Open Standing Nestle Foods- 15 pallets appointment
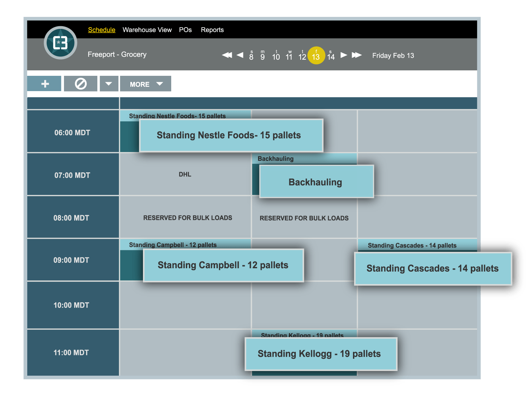The image size is (532, 393). click(x=231, y=135)
